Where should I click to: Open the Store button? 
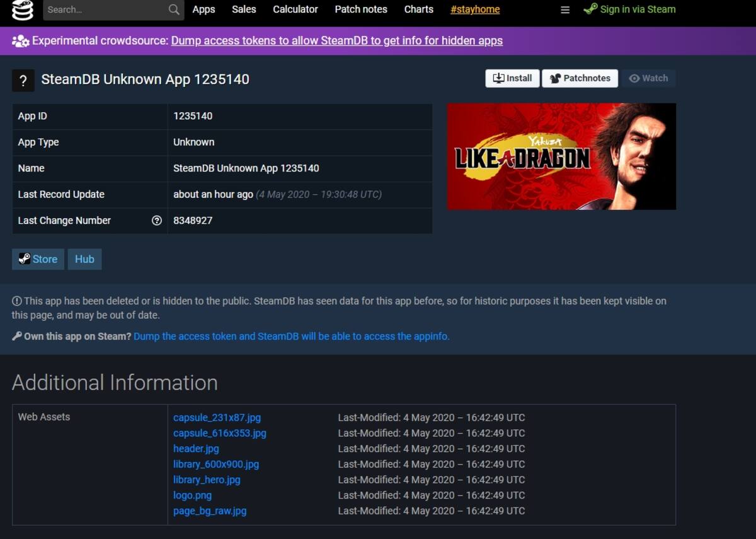click(x=38, y=259)
